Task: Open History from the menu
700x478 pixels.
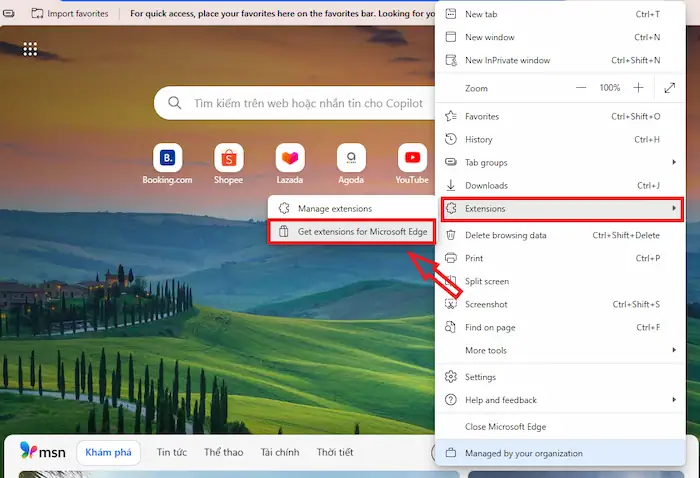Action: pos(560,140)
